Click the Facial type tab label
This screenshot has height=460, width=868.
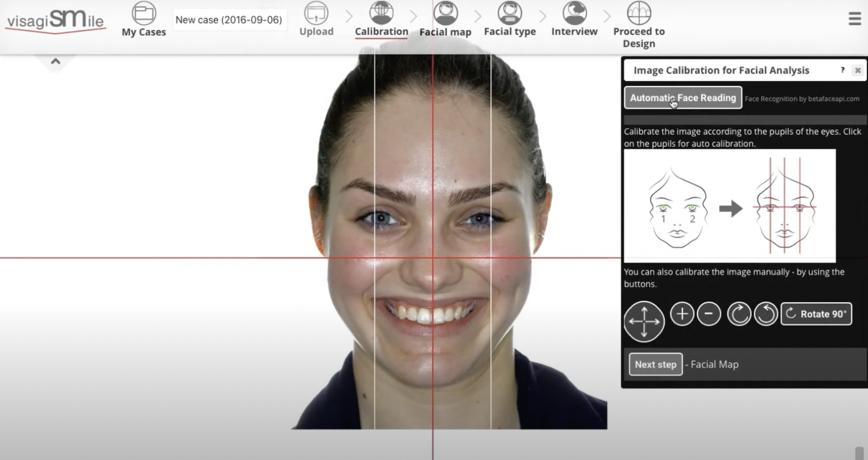tap(510, 32)
